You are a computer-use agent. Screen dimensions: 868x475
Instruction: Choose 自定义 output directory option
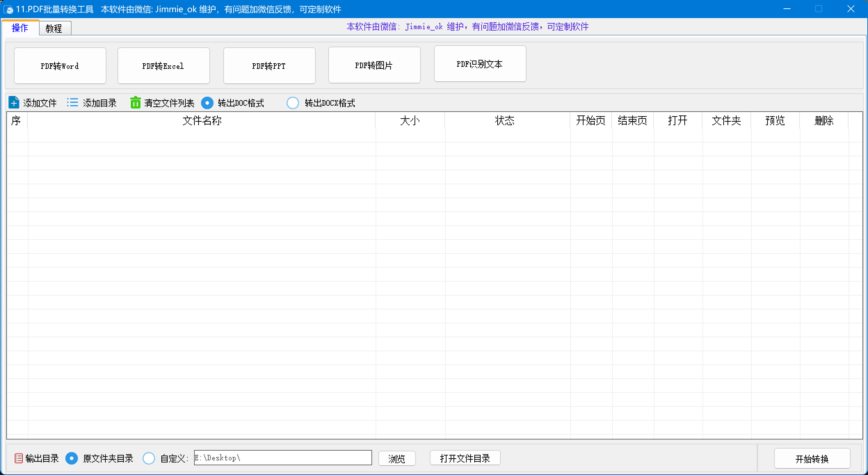[149, 458]
